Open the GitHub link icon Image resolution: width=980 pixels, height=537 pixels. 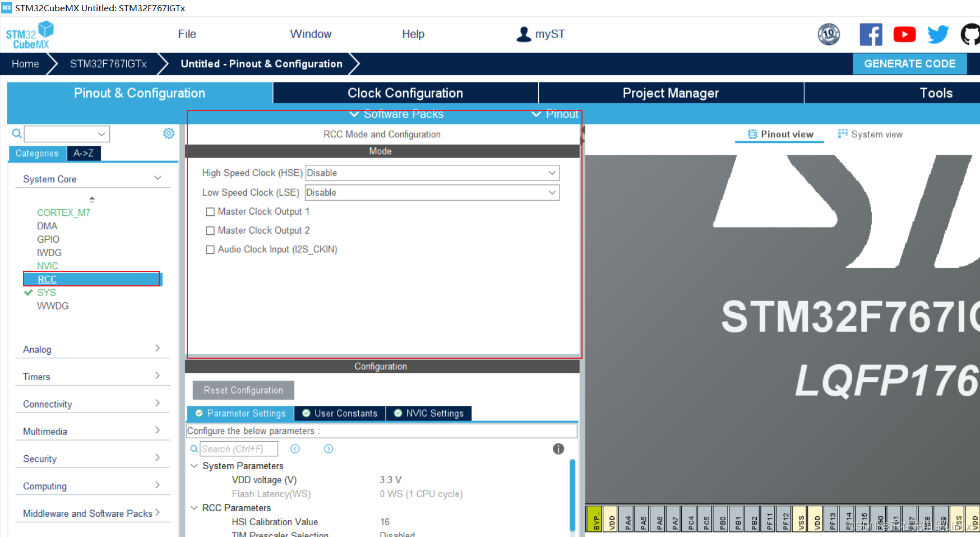point(970,34)
